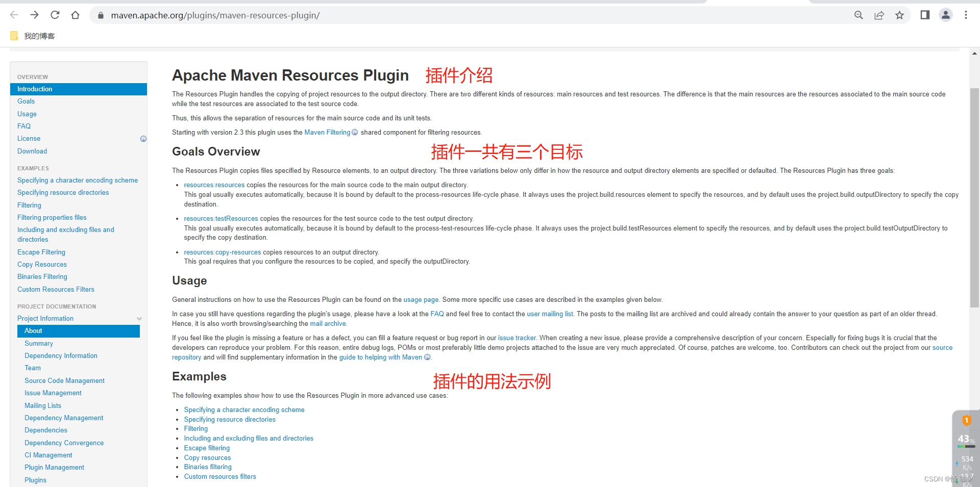Open sidebar Specifying a character encoding scheme
The image size is (980, 487).
(x=78, y=181)
